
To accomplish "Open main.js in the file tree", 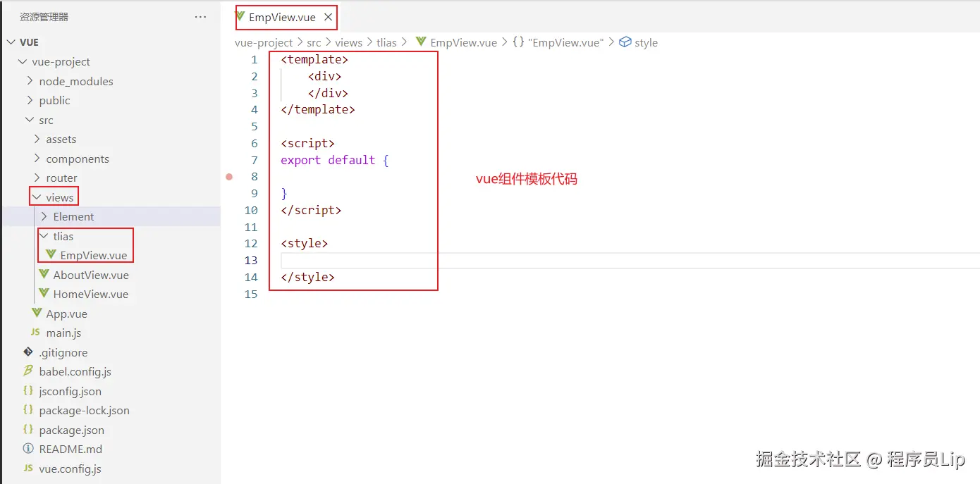I will pos(64,333).
